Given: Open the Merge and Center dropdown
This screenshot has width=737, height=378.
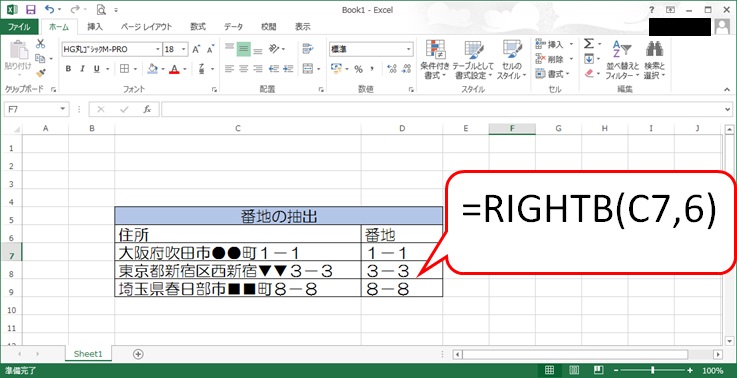Looking at the screenshot, I should click(319, 69).
